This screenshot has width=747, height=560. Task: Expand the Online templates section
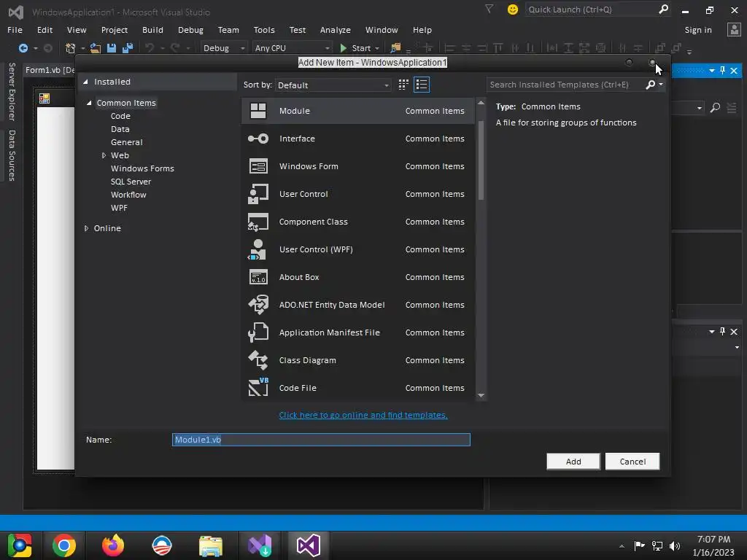[x=86, y=228]
